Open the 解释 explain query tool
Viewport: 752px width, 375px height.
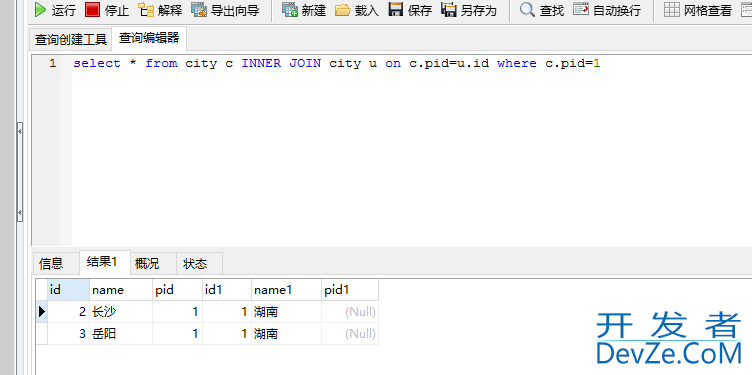pos(160,10)
